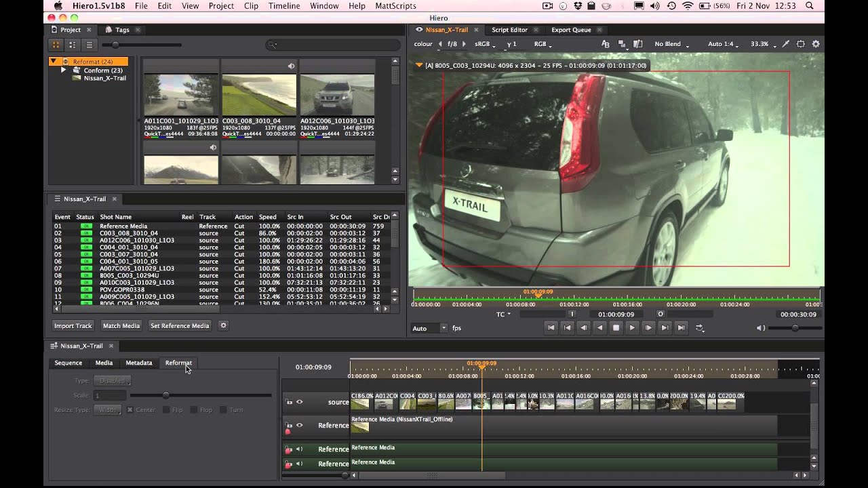This screenshot has width=868, height=488.
Task: Open gear options beside Set Reference Media
Action: pos(223,325)
